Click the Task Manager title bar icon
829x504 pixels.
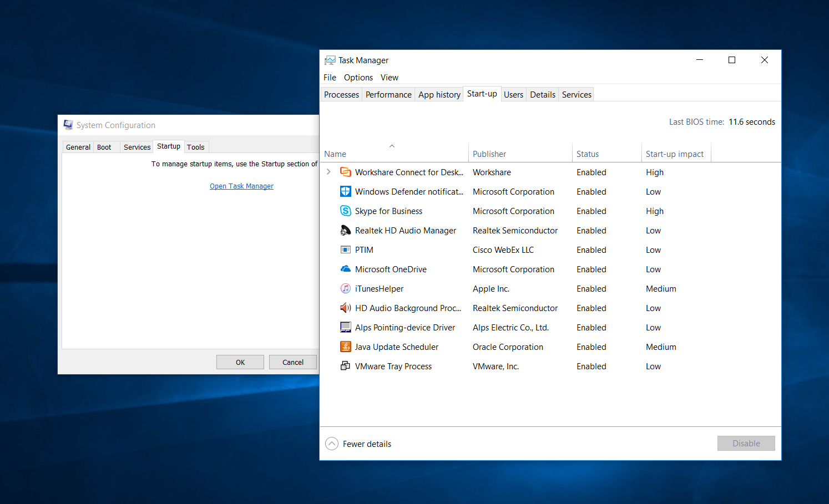tap(330, 60)
